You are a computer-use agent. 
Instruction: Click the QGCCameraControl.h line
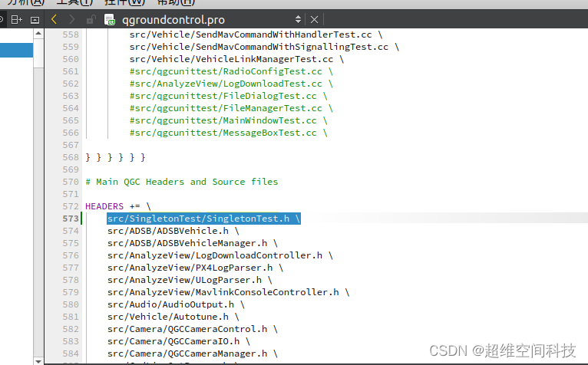[193, 329]
